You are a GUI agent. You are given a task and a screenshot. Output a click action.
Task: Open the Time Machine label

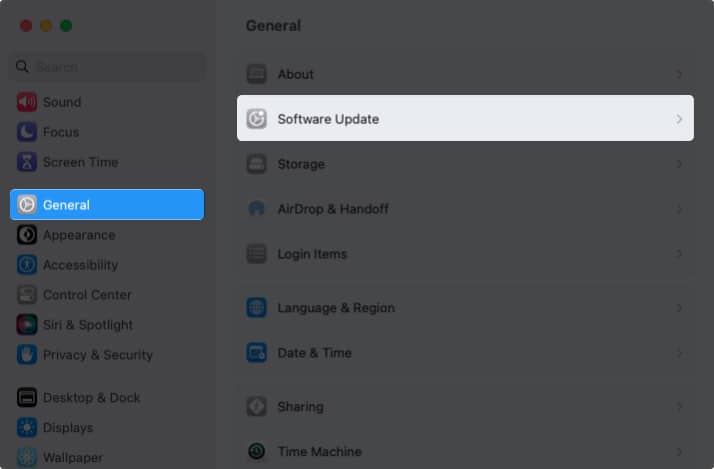(320, 451)
